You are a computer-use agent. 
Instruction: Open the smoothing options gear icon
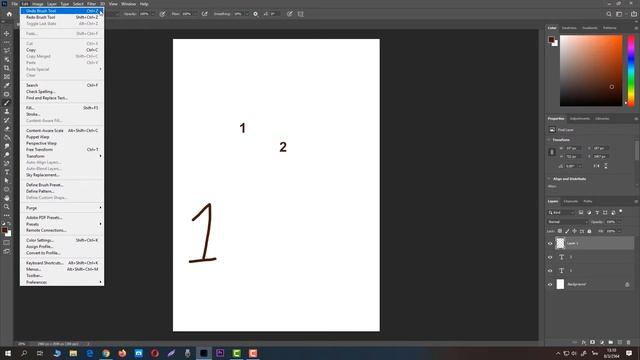(256, 14)
